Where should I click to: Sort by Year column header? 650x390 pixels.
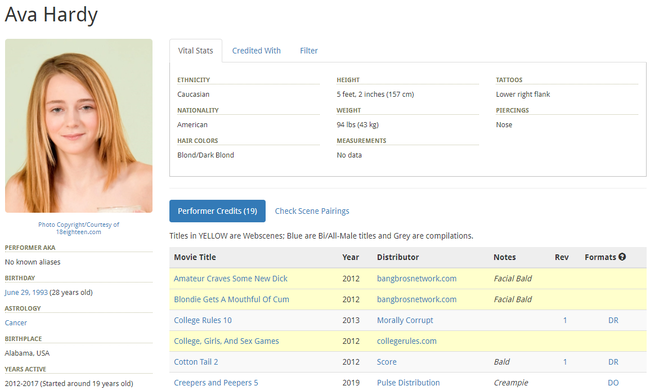[x=351, y=257]
